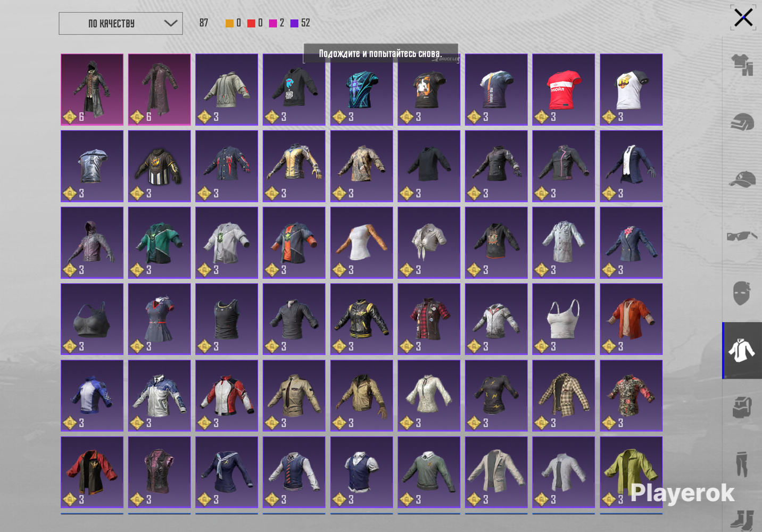Select the highlighted jacket category tab
Viewport: 762px width, 532px height.
point(742,351)
